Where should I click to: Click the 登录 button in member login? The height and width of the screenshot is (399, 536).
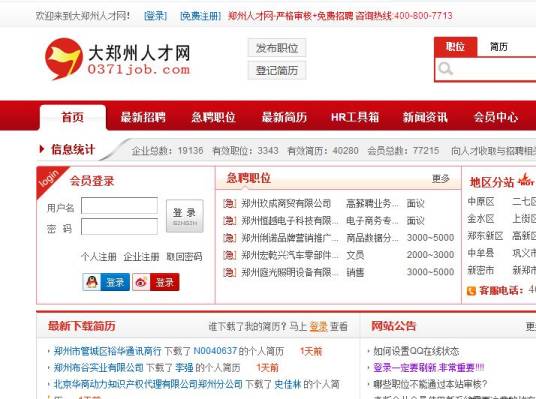pos(185,216)
